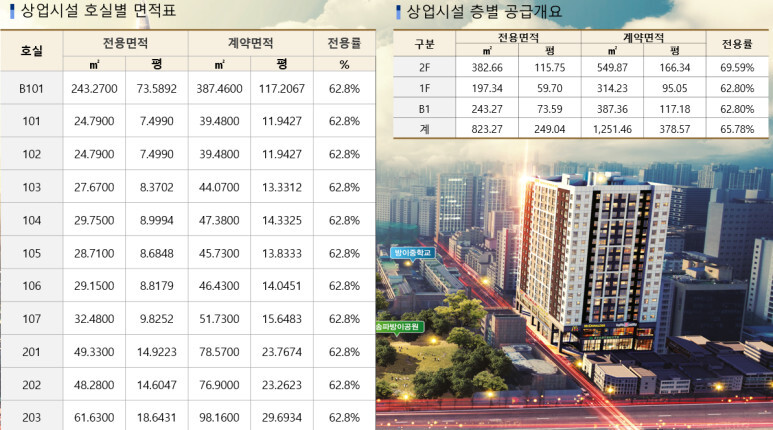Select the B1 row label

point(424,109)
